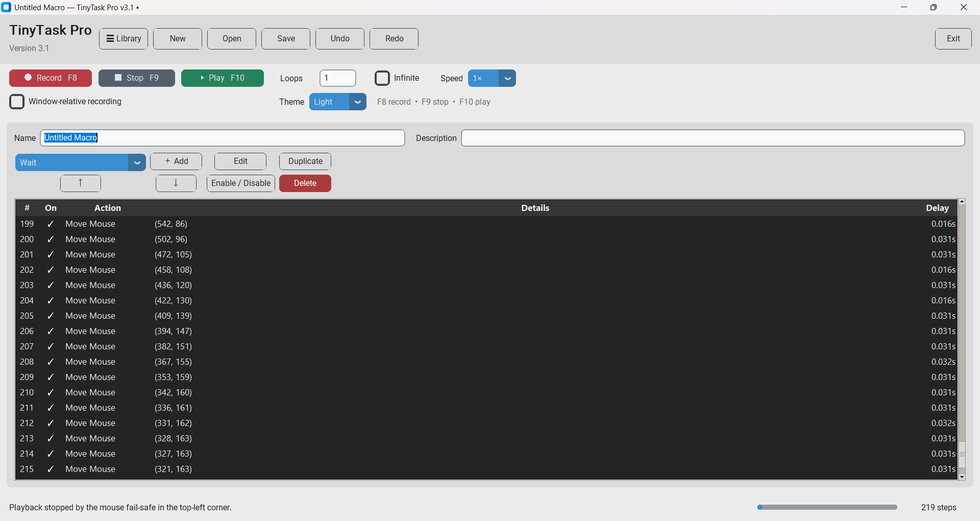Click the steps list scrollbar thumb
The height and width of the screenshot is (521, 980).
tap(962, 455)
